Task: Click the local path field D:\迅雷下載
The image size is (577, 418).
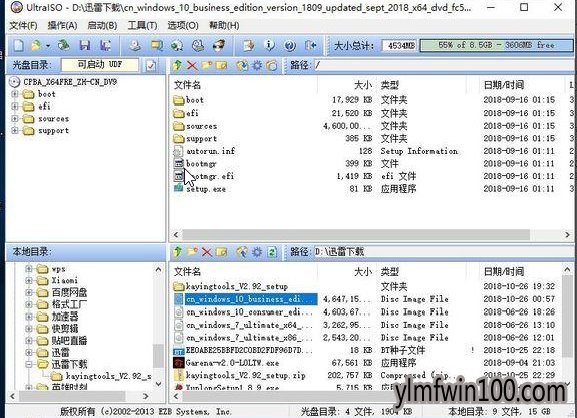Action: (443, 252)
